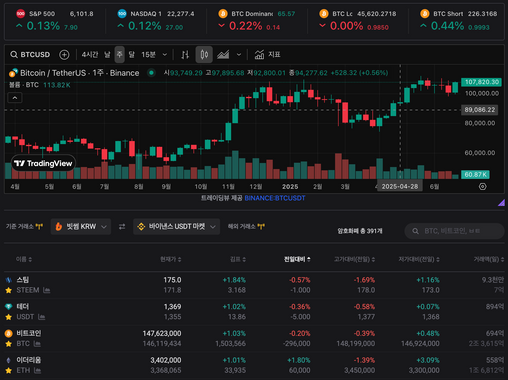
Task: Sort the table by 전일대비 column
Action: (297, 259)
